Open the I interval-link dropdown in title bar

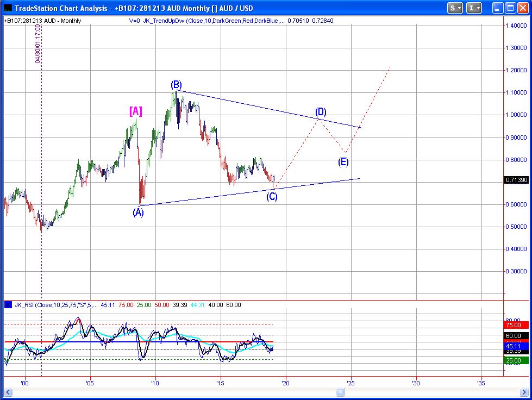474,8
